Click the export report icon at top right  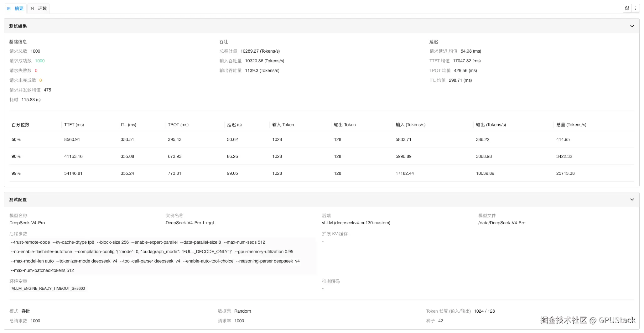627,8
